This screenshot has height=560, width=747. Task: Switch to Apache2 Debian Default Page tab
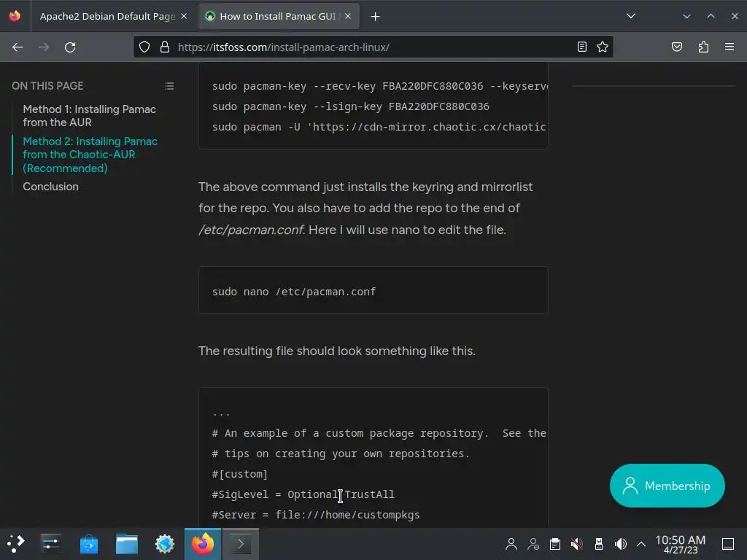tap(108, 16)
